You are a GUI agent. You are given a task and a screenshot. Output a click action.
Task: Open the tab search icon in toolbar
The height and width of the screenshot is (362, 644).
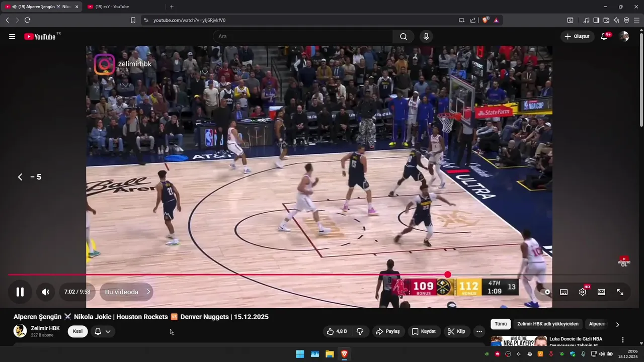[570, 20]
